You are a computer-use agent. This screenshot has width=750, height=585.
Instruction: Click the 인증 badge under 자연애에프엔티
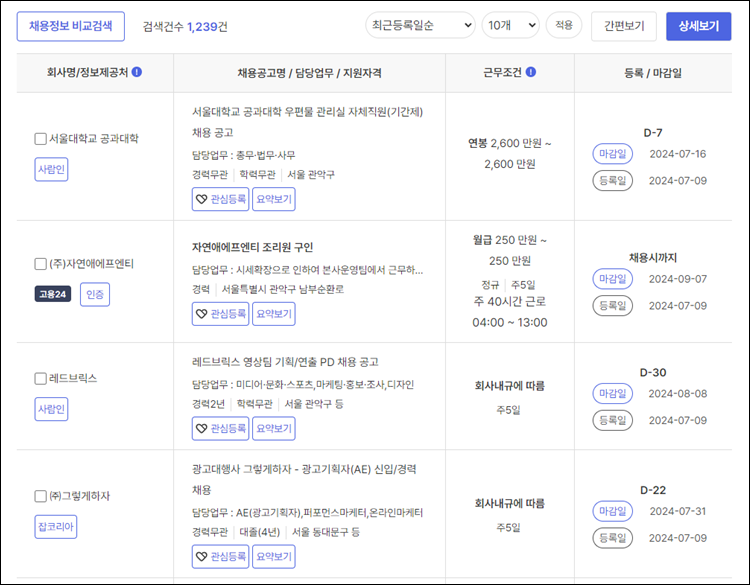click(x=95, y=294)
